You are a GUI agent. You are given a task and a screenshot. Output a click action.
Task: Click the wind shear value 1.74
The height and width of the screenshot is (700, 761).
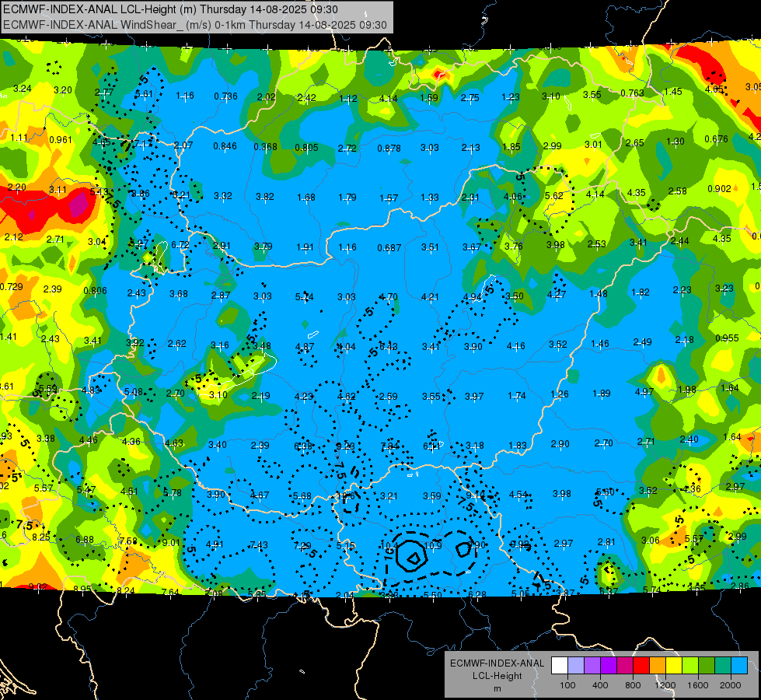[517, 396]
